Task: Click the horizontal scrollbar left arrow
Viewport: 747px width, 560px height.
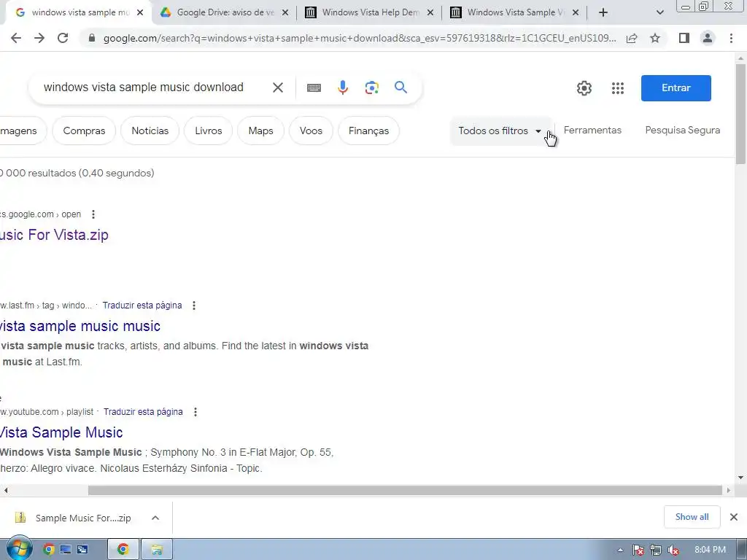Action: pos(6,491)
